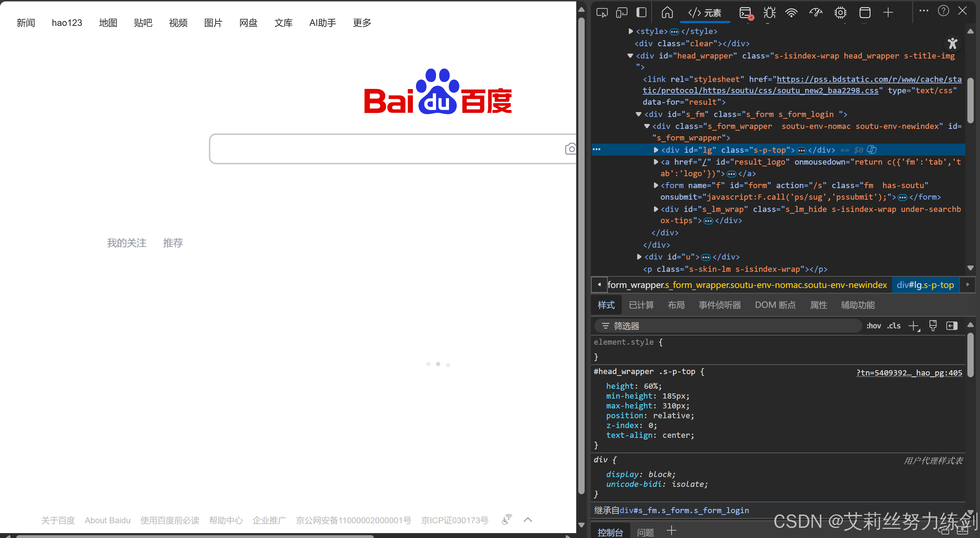This screenshot has height=538, width=980.
Task: Expand the form name="f" node
Action: click(655, 186)
